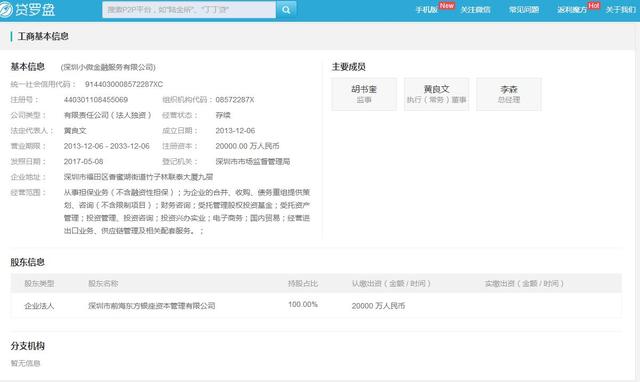The image size is (640, 382).
Task: Click registration authority 深圳市市场监督管理局
Action: click(x=253, y=162)
